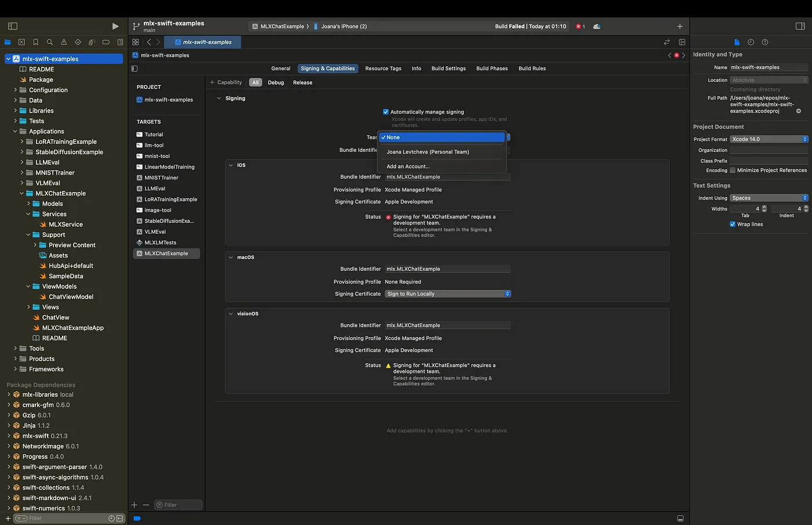Open the Info tab
The height and width of the screenshot is (525, 812).
(x=416, y=68)
